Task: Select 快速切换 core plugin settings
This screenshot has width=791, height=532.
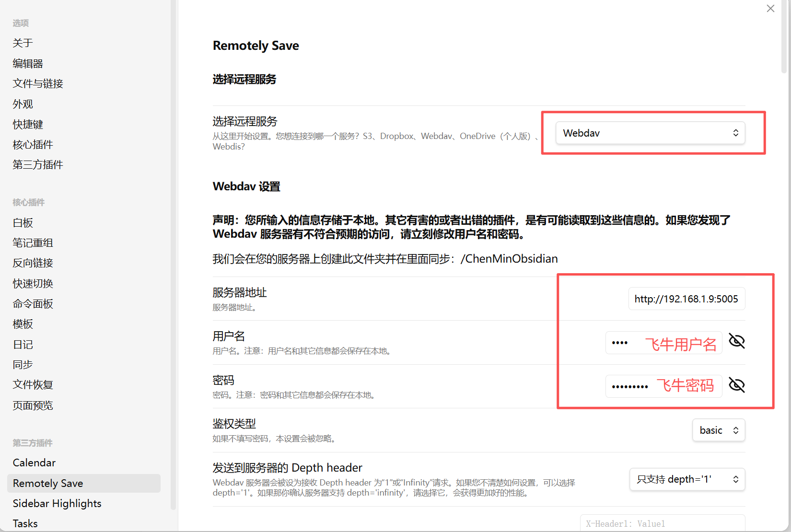Action: coord(33,283)
